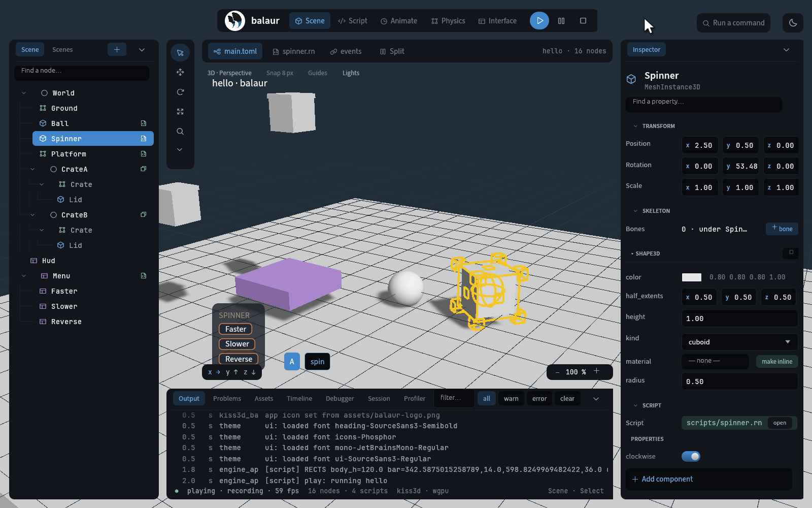The width and height of the screenshot is (812, 508).
Task: Add a new scene with plus button
Action: 117,49
